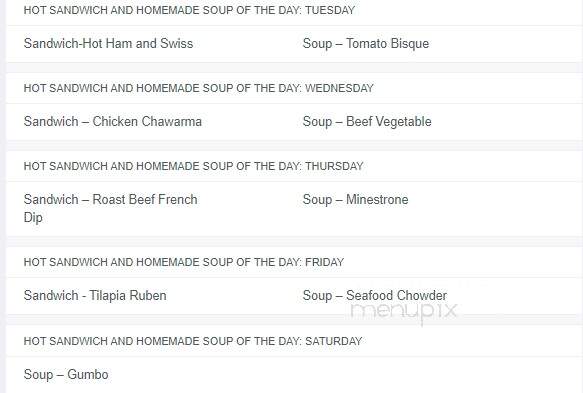This screenshot has height=393, width=583.
Task: Click the word TUESDAY in the first header
Action: 330,10
